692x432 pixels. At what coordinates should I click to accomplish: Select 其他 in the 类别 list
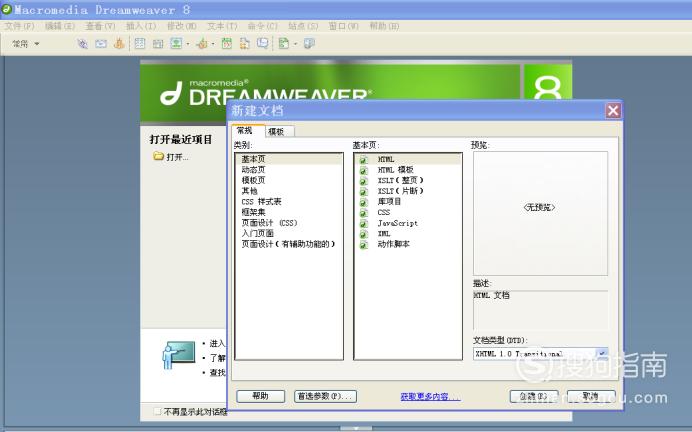289,191
